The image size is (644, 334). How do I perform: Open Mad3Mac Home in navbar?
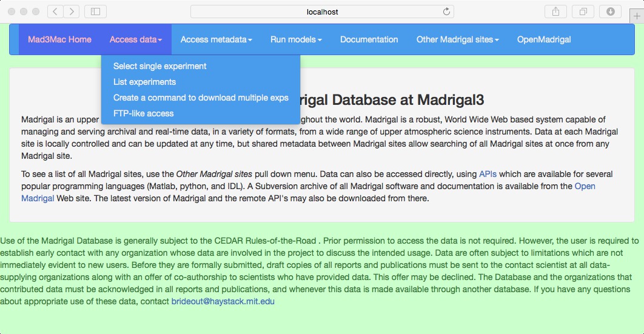click(59, 39)
